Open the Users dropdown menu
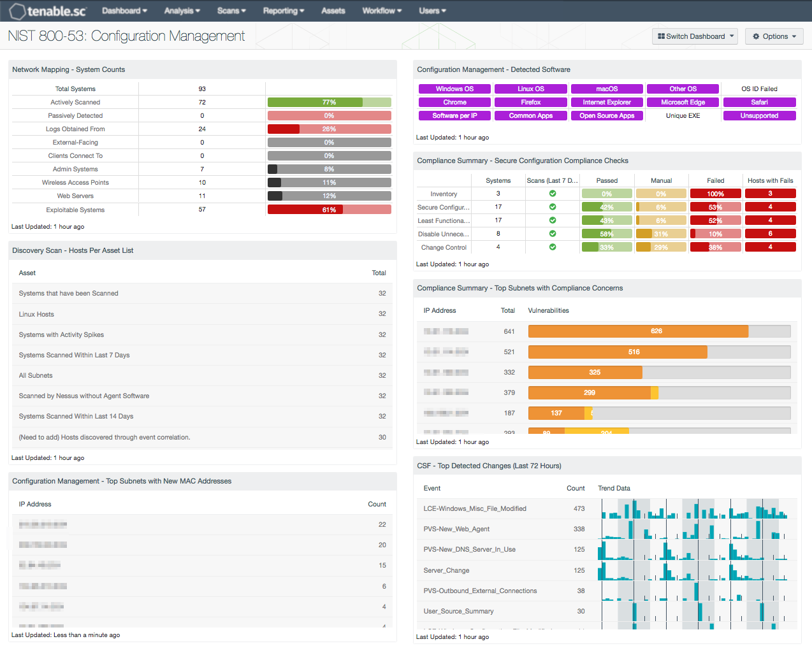This screenshot has width=812, height=653. [432, 11]
